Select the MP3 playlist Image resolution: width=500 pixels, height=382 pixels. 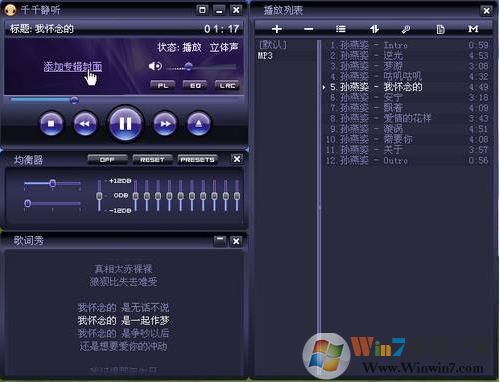click(265, 56)
